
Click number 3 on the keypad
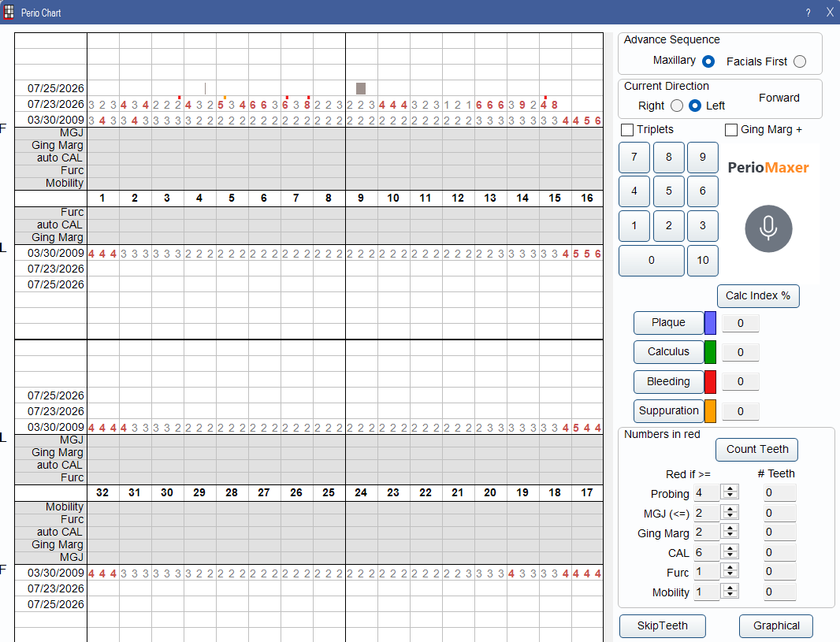pyautogui.click(x=703, y=226)
